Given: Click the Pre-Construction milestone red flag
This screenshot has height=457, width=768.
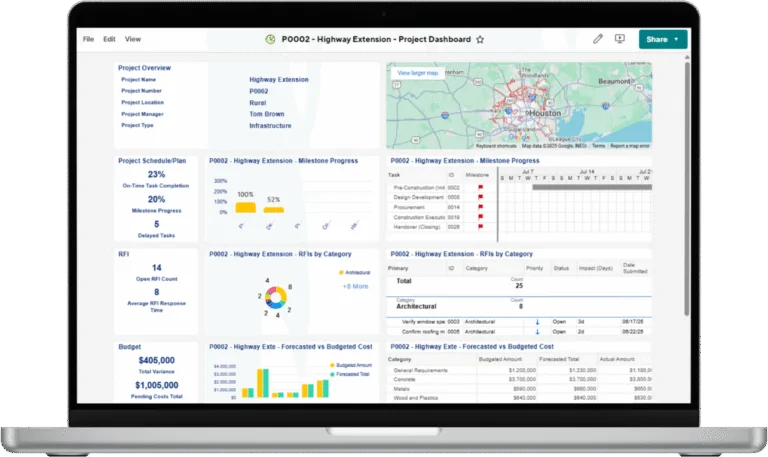Looking at the screenshot, I should tap(480, 187).
